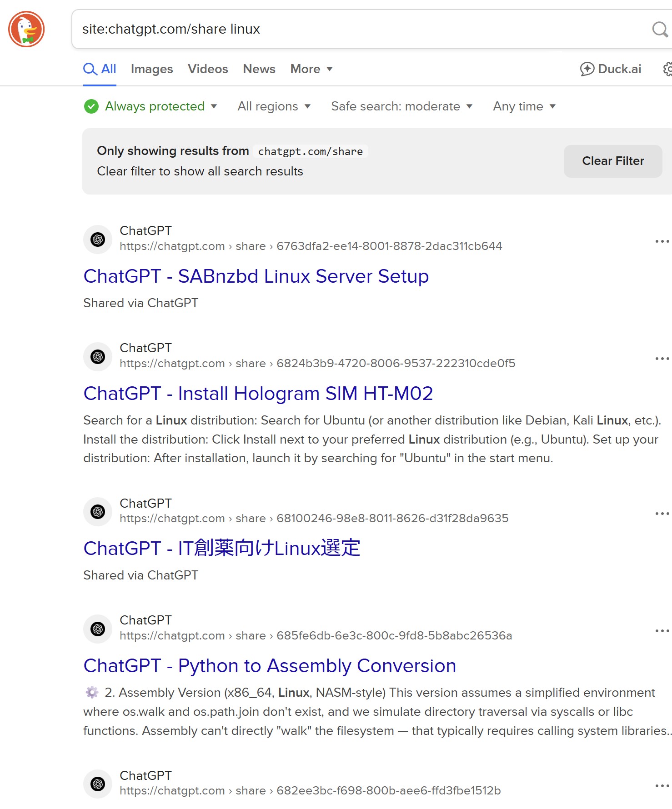672x809 pixels.
Task: Click ChatGPT favicon for SABnzbd Linux Server Setup result
Action: tap(98, 239)
